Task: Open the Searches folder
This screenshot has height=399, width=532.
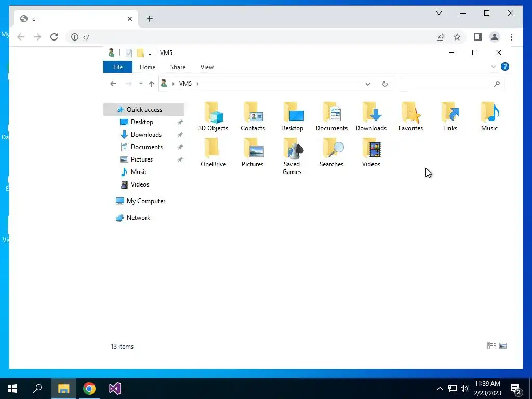Action: (331, 152)
